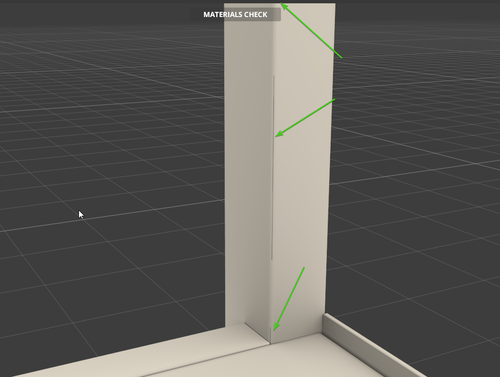Click the bright grid line near the mouse cursor
This screenshot has height=377, width=500.
click(x=100, y=218)
